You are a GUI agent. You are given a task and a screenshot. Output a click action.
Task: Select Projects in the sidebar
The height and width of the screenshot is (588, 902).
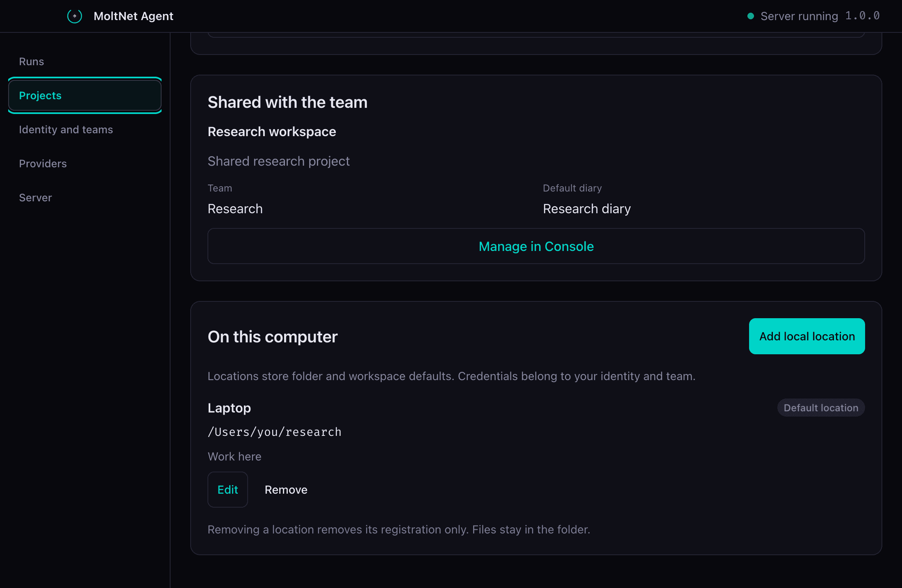[85, 96]
